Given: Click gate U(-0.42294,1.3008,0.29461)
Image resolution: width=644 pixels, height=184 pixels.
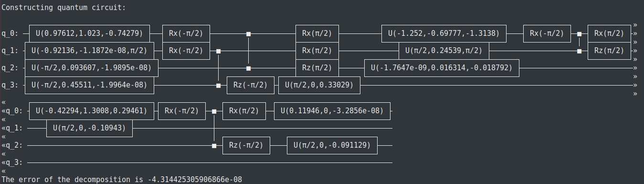Looking at the screenshot, I should 91,111.
